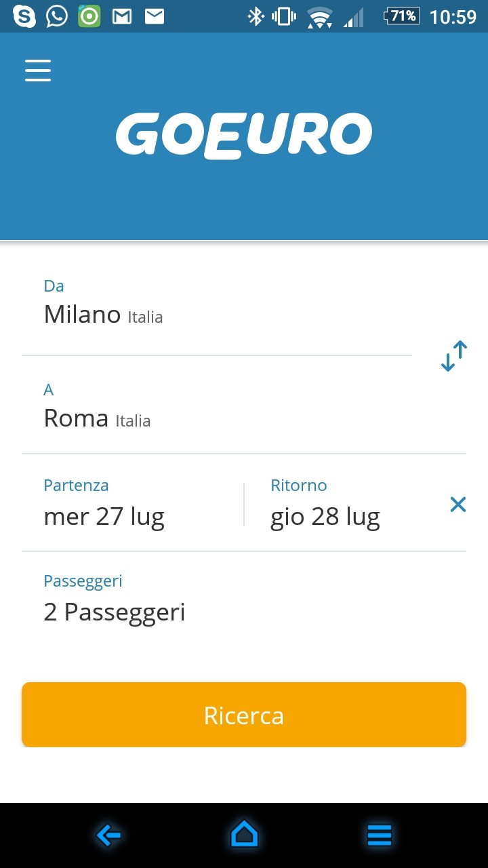Tap the Wi-Fi status icon
This screenshot has width=488, height=868.
click(x=319, y=16)
